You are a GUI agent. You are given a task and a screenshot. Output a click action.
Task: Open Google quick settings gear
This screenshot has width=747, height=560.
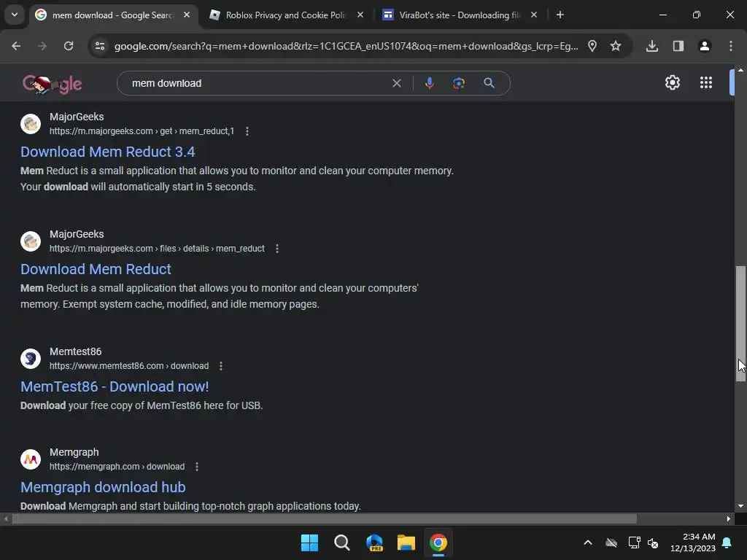coord(672,83)
